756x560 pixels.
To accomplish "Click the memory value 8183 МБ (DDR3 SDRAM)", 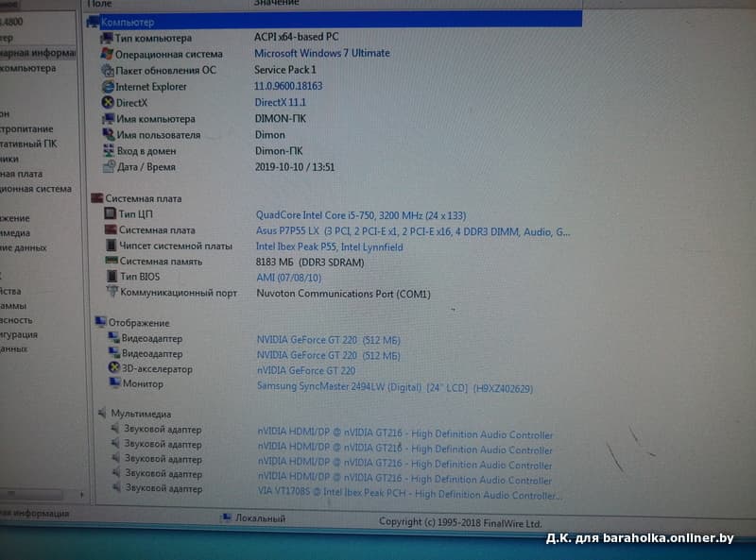I will [310, 263].
